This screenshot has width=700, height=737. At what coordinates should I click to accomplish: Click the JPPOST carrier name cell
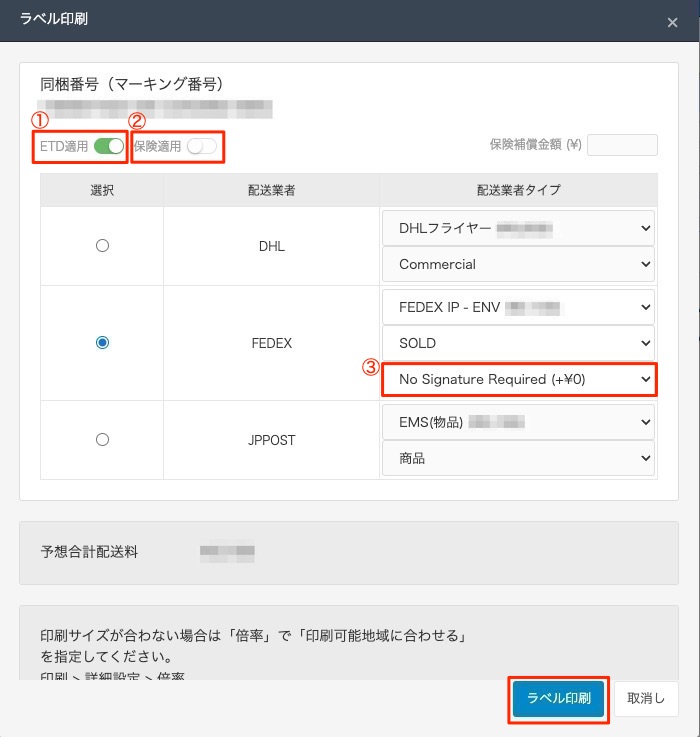(270, 440)
